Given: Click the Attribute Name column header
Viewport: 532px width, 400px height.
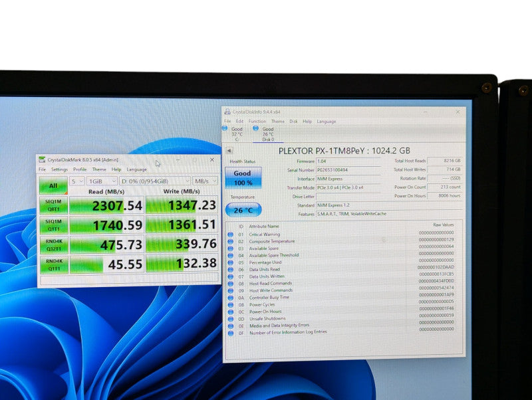Looking at the screenshot, I should [x=264, y=226].
